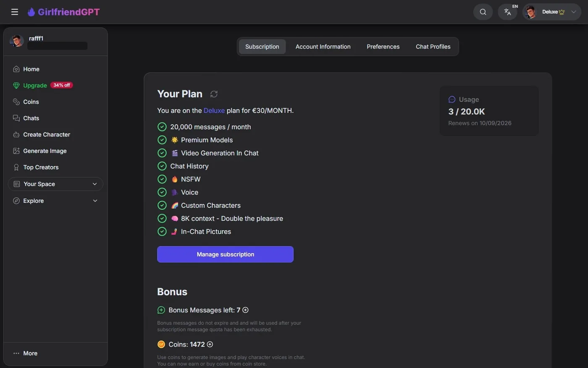Click Renews on 10/09/2026 text
Screen dimensions: 588x368
click(480, 123)
